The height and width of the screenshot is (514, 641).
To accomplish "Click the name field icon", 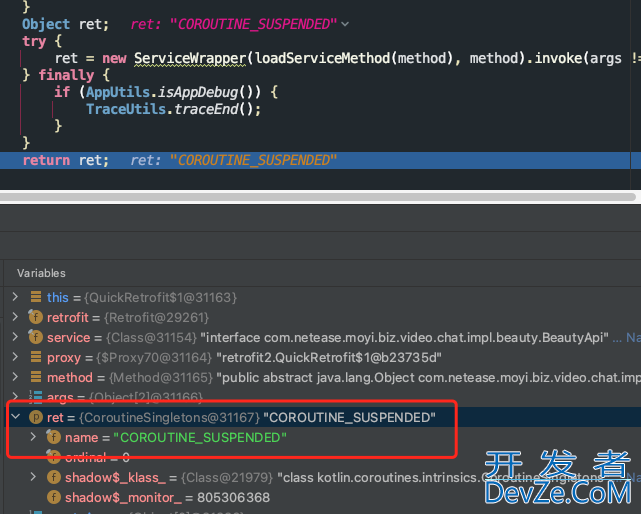I will tap(54, 437).
